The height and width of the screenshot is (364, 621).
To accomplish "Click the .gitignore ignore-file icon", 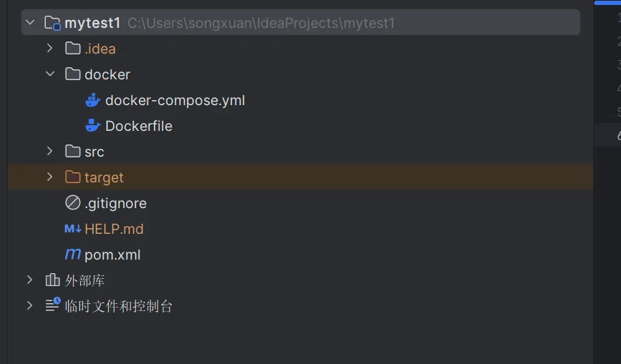I will tap(72, 203).
